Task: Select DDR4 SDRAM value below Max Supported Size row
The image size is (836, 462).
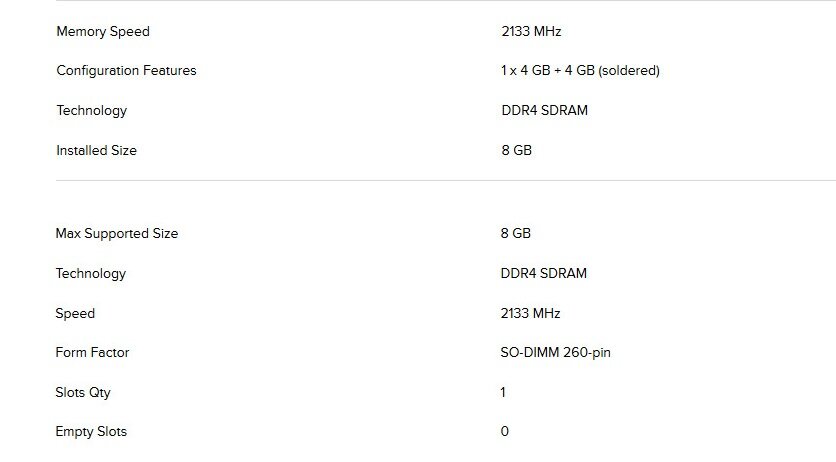Action: tap(543, 273)
